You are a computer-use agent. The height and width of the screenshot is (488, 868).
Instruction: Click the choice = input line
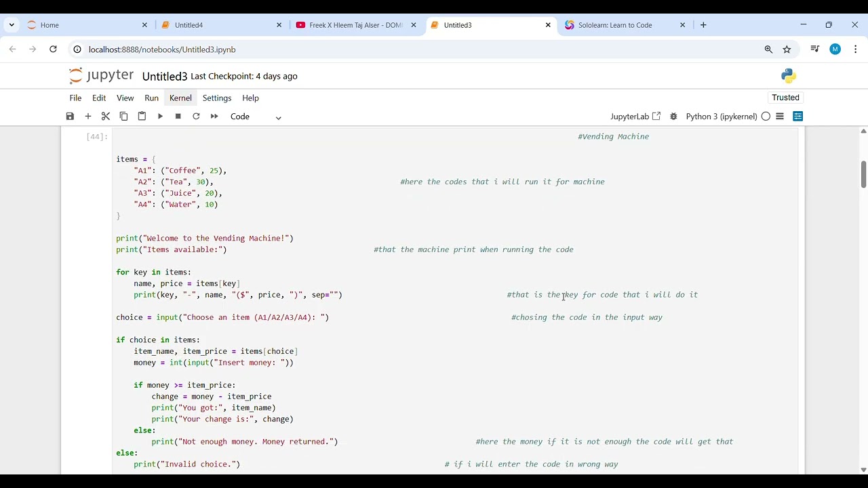pos(222,317)
